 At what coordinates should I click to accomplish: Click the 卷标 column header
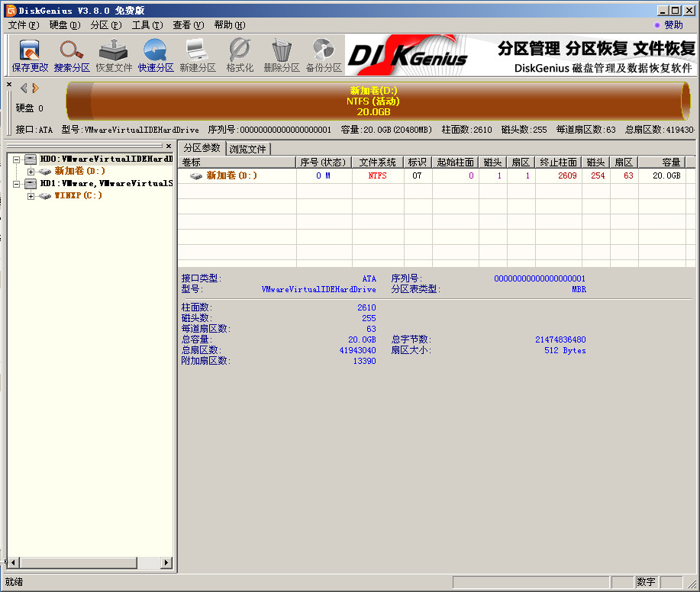(x=237, y=162)
